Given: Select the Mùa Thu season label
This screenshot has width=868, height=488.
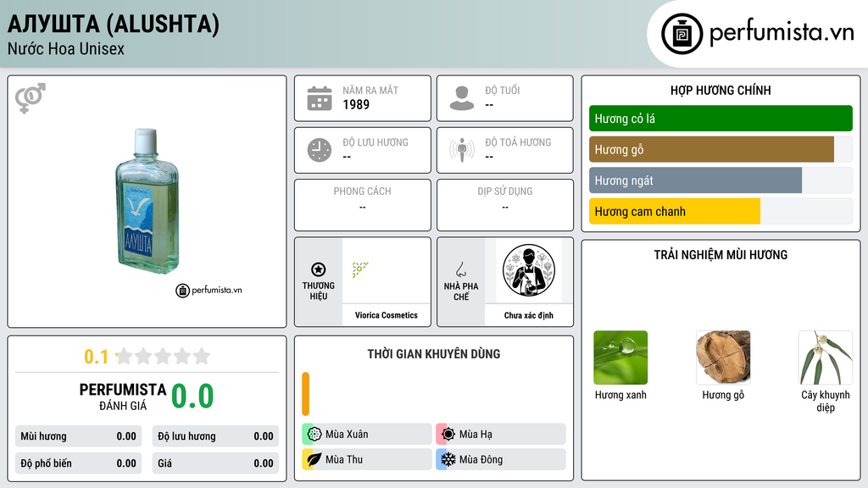Looking at the screenshot, I should click(x=344, y=459).
